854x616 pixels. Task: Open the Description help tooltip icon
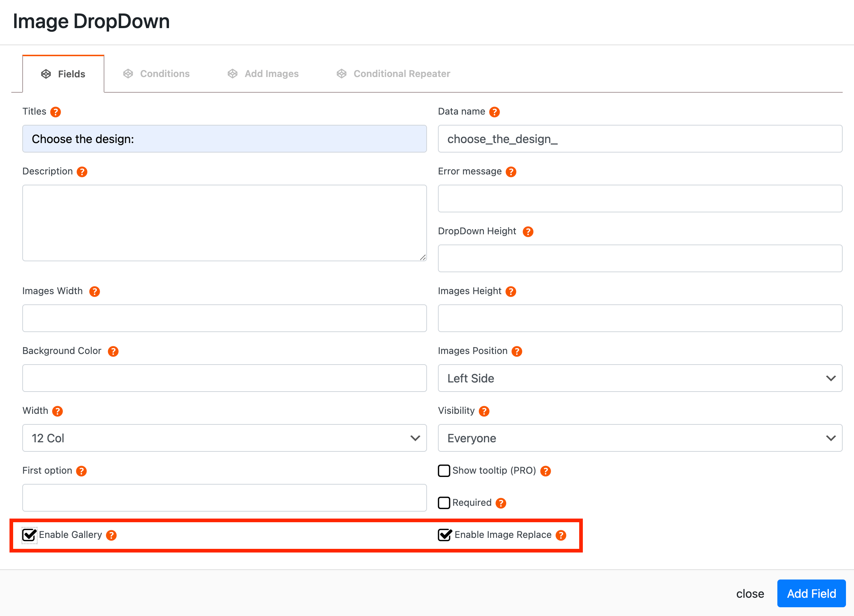pos(82,172)
